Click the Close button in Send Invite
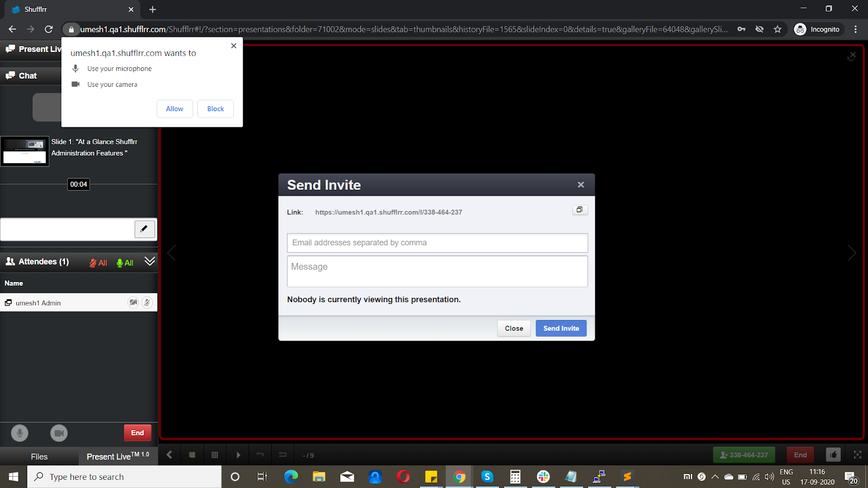Image resolution: width=868 pixels, height=488 pixels. point(514,328)
